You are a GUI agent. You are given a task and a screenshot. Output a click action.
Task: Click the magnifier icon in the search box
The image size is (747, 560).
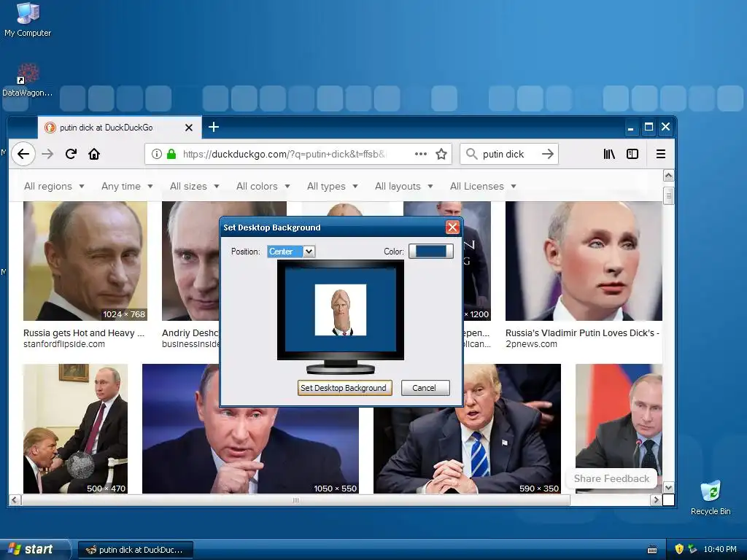coord(471,154)
